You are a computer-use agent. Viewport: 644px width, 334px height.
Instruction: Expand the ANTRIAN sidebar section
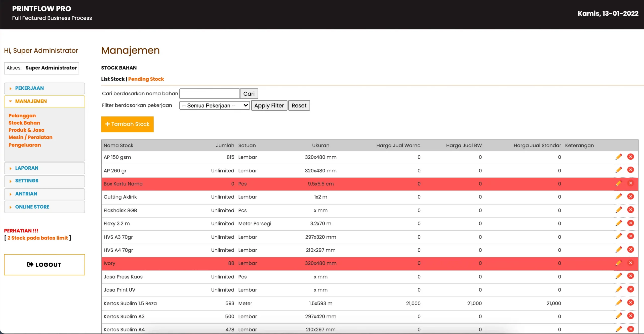(x=44, y=194)
